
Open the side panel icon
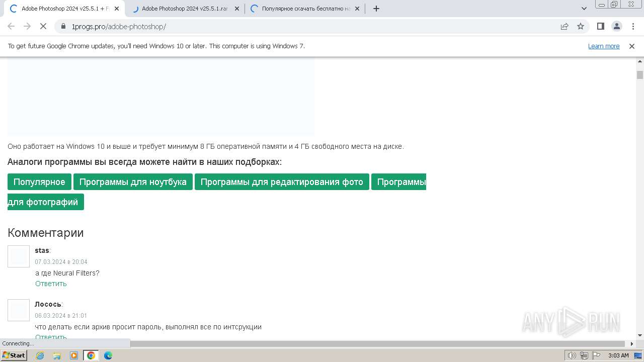(601, 26)
